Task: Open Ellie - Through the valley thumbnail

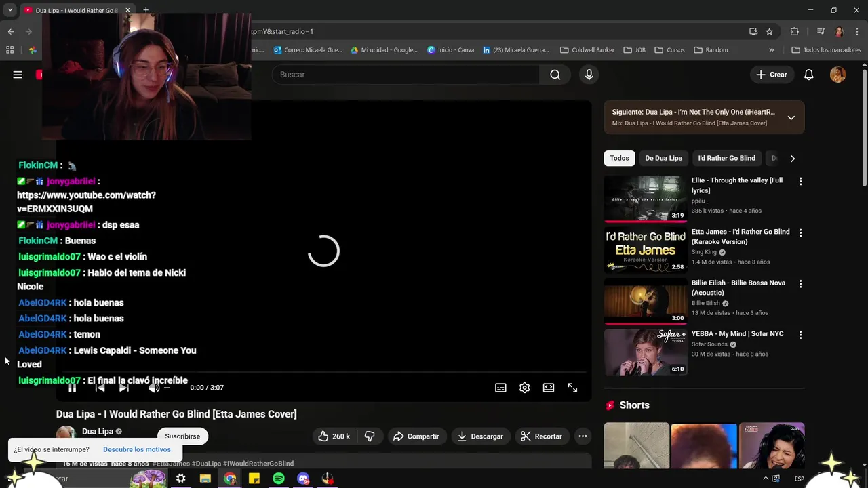Action: point(645,199)
